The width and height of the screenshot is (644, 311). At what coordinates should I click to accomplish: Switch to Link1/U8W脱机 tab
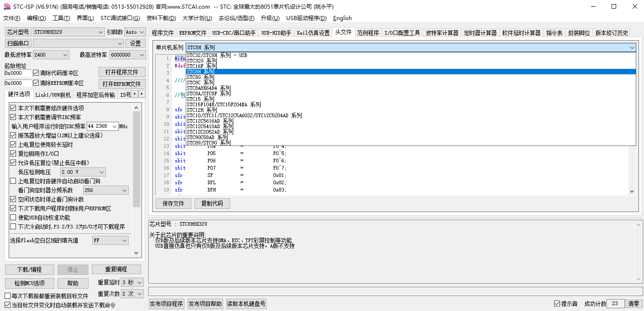(53, 95)
